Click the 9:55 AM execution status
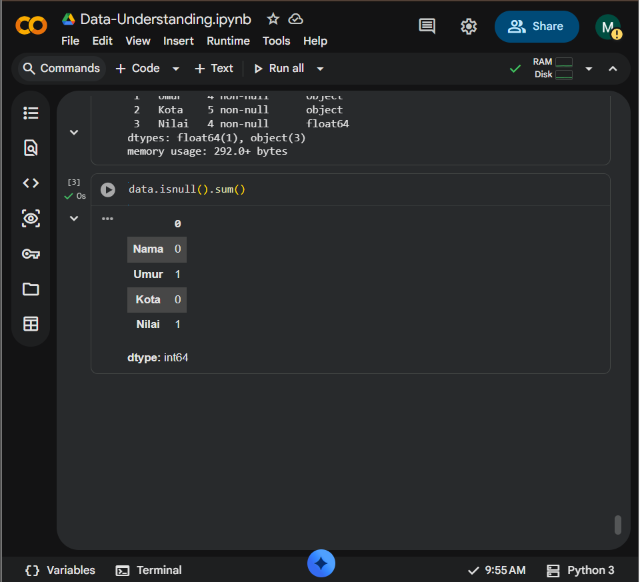Screen dimensions: 640x582 [x=497, y=570]
